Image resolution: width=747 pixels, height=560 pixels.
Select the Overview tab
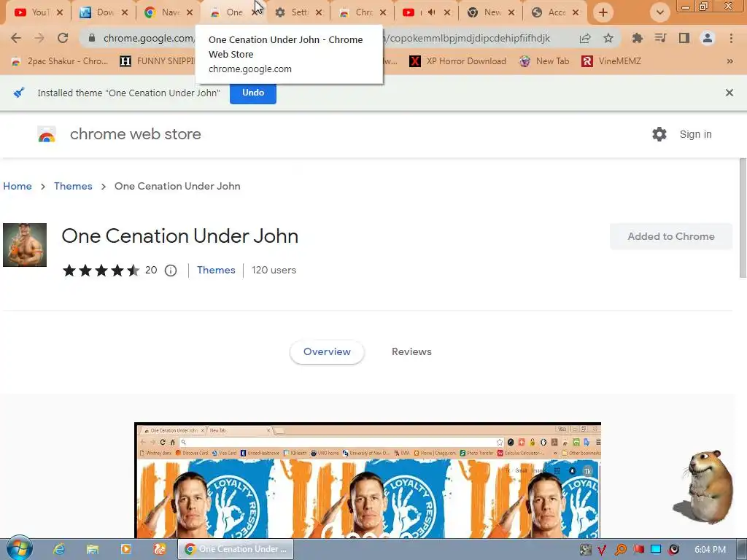click(x=327, y=352)
